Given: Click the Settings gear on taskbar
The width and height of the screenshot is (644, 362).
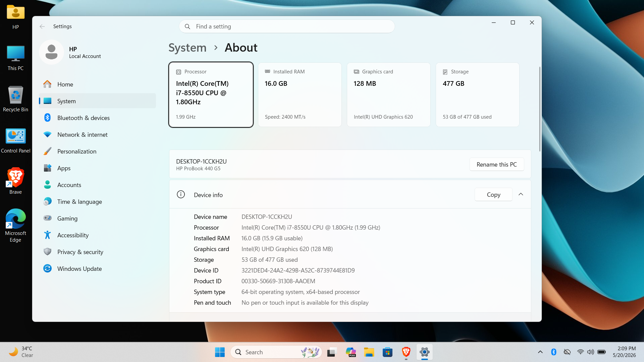Looking at the screenshot, I should 425,352.
